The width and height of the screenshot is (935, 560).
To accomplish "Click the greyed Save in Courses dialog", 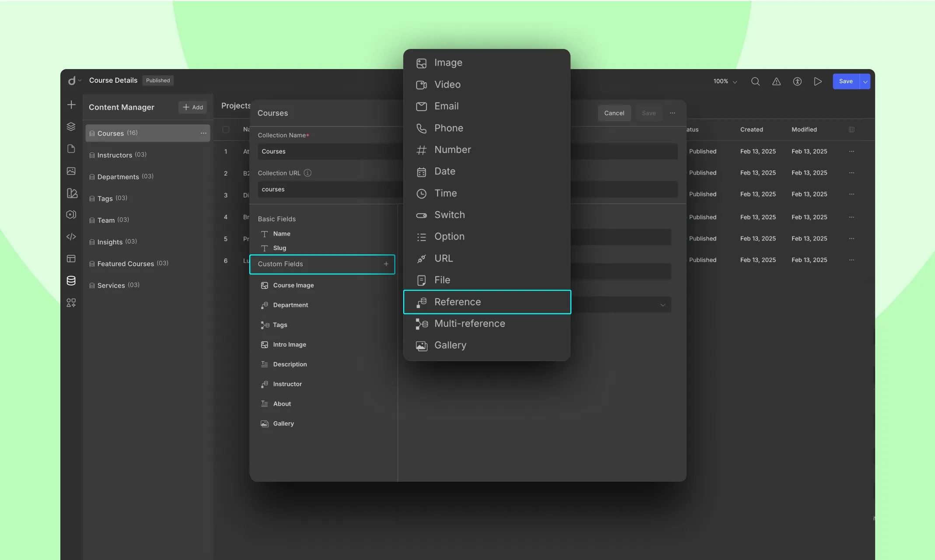I will coord(649,113).
